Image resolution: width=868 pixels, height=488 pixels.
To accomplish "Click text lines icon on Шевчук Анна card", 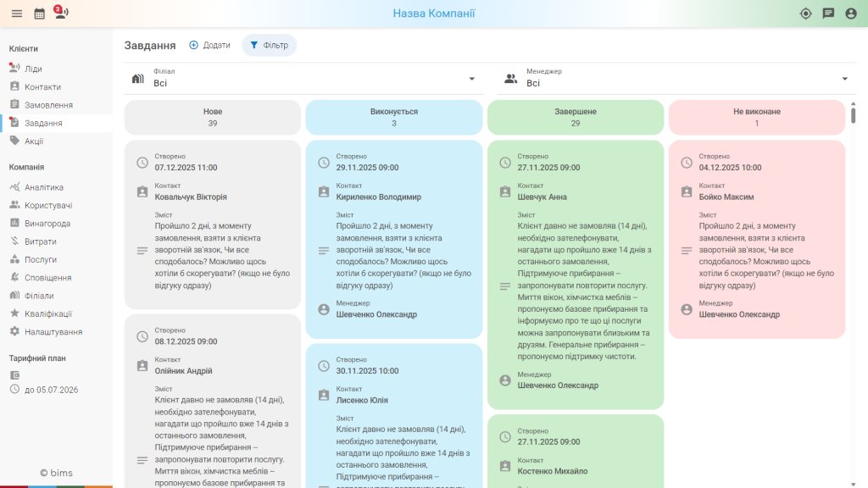I will pos(505,286).
